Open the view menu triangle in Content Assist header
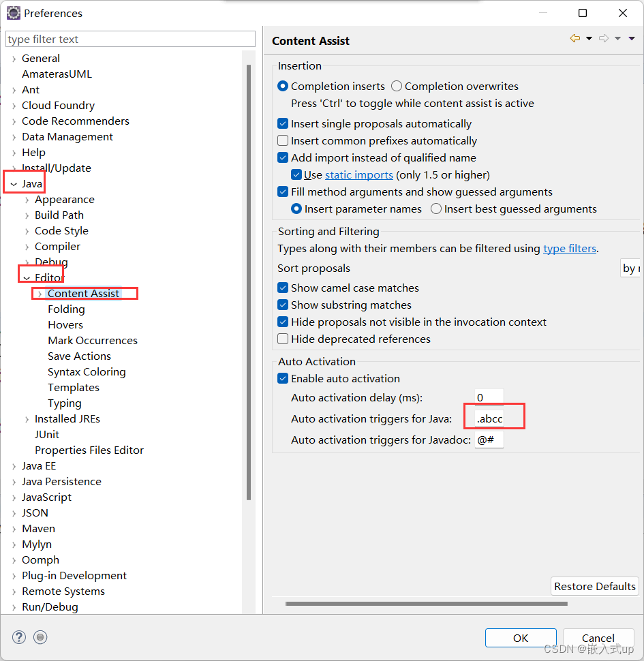This screenshot has width=644, height=661. tap(632, 38)
